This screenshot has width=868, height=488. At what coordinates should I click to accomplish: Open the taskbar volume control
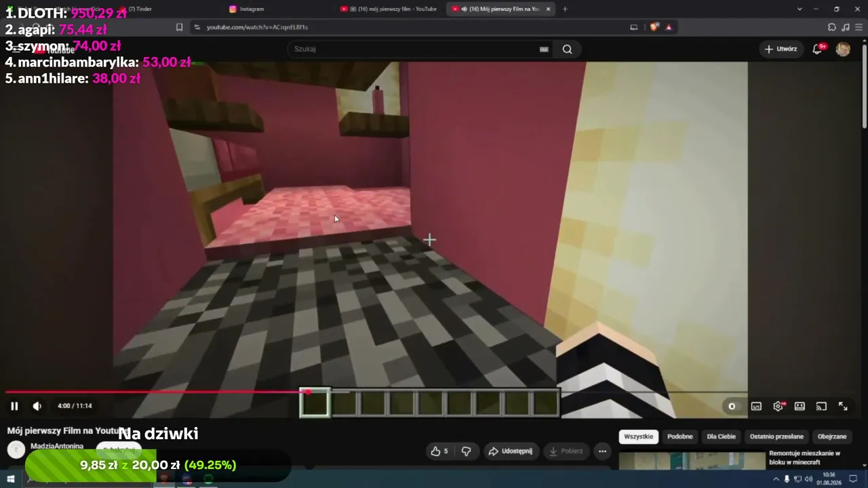coord(808,479)
